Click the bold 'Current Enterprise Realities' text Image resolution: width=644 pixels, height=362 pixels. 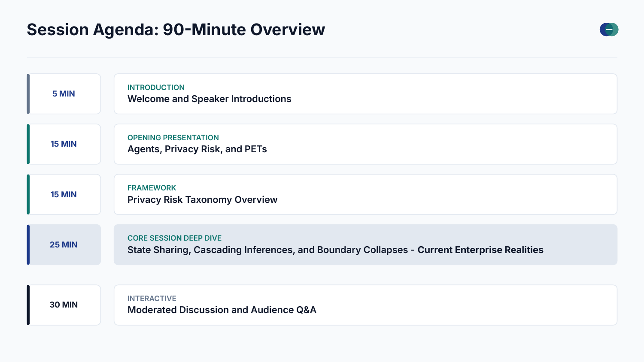[480, 250]
